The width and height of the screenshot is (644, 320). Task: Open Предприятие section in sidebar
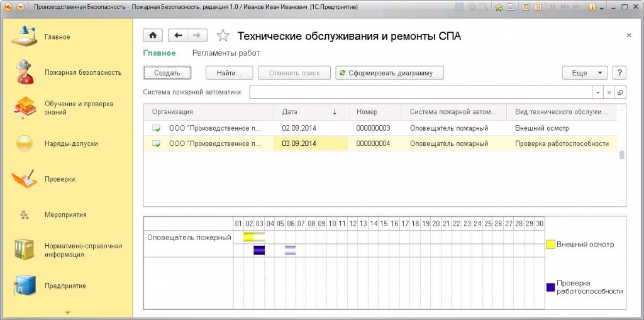pyautogui.click(x=65, y=286)
